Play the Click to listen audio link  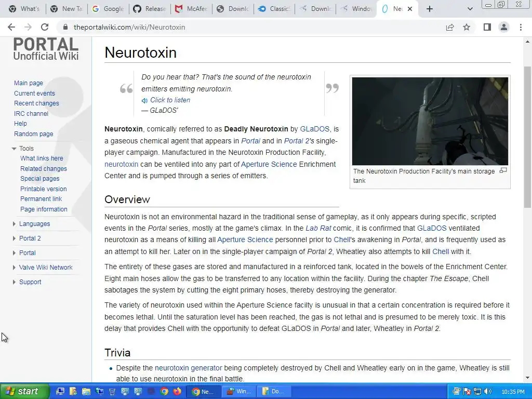(170, 100)
